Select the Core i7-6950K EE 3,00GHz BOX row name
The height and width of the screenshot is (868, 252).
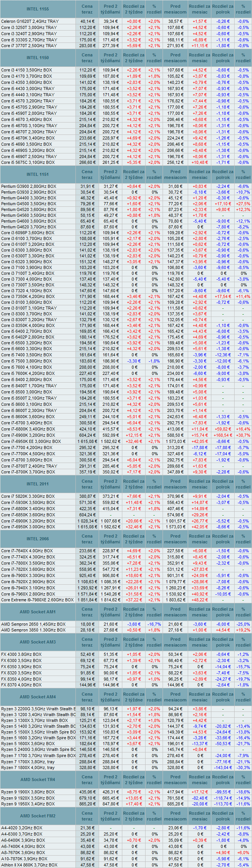point(31,441)
